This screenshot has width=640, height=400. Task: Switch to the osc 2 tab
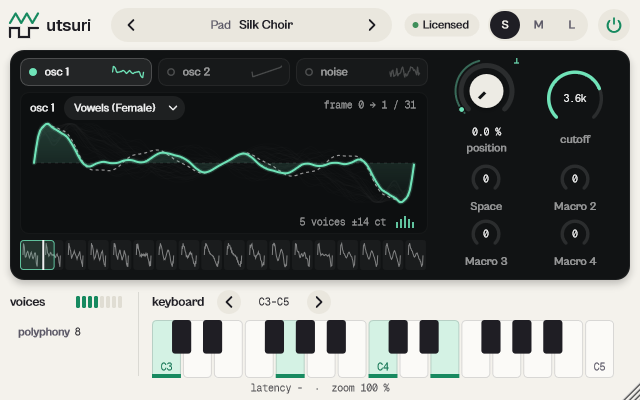click(224, 72)
